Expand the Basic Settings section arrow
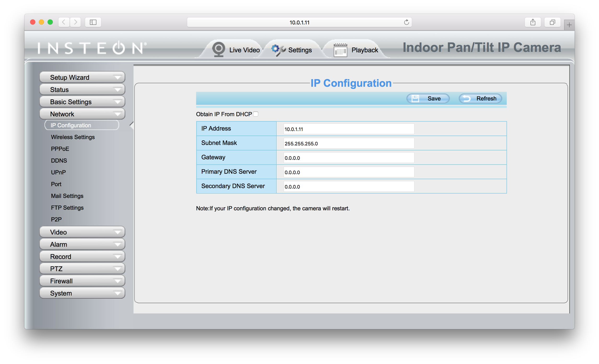The height and width of the screenshot is (364, 599). pyautogui.click(x=117, y=102)
